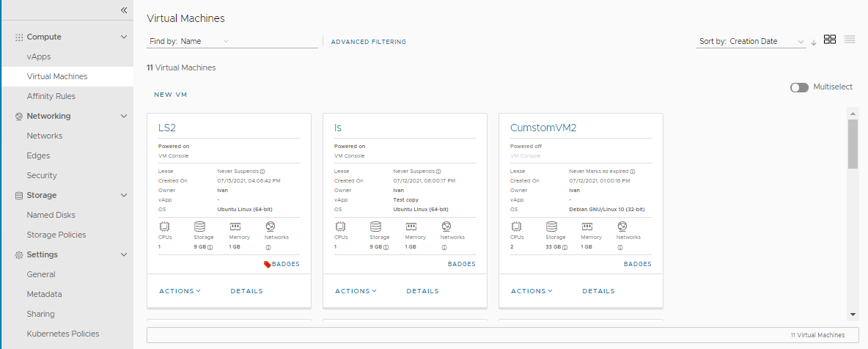Image resolution: width=868 pixels, height=349 pixels.
Task: Open vApps in the sidebar
Action: tap(39, 56)
